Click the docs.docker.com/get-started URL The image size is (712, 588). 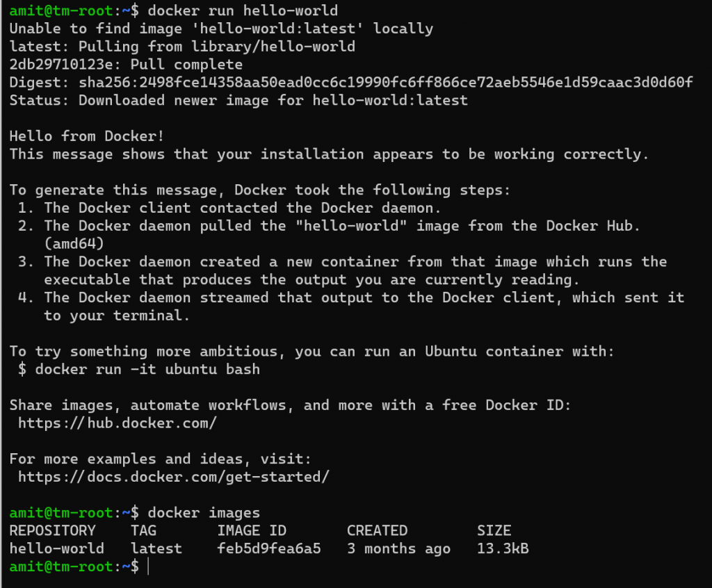pyautogui.click(x=173, y=477)
